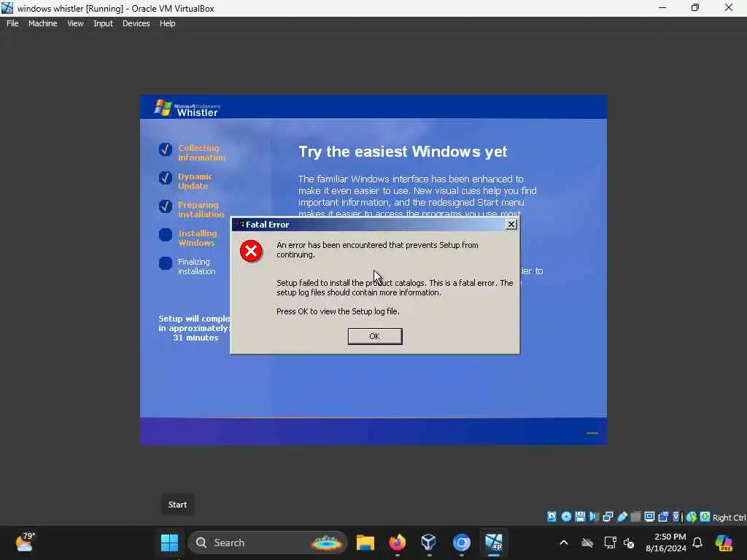Click OK in the Fatal Error dialog
The image size is (747, 560).
coord(375,336)
